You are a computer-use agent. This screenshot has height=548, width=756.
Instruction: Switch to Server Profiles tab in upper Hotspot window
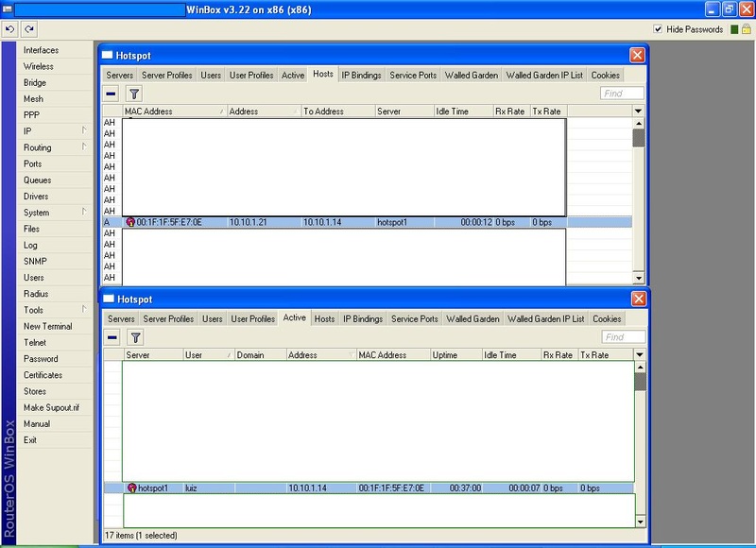click(167, 76)
